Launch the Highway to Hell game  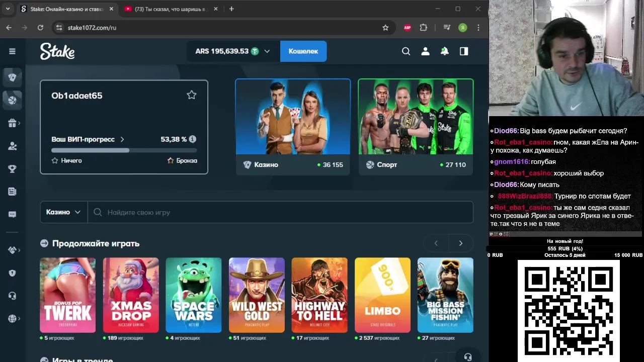point(319,295)
